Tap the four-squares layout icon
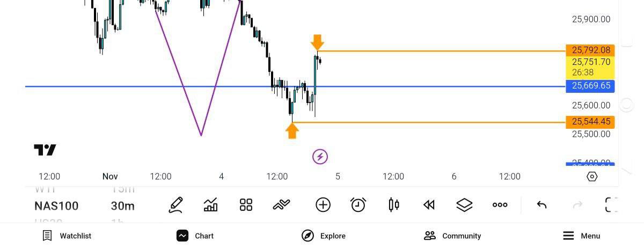Image resolution: width=644 pixels, height=249 pixels. [x=246, y=205]
